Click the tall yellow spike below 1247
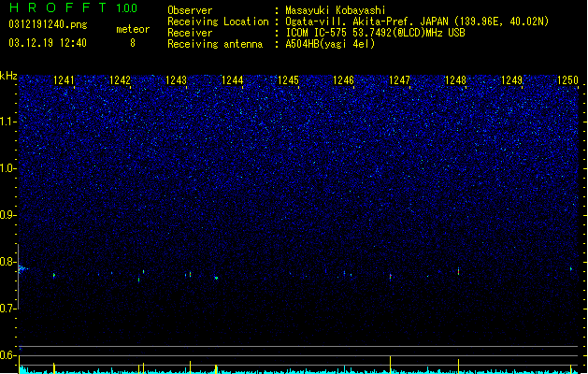 pos(391,364)
